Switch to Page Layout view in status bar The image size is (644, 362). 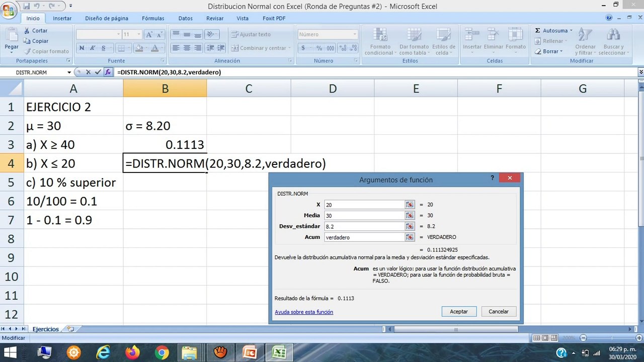coord(545,338)
